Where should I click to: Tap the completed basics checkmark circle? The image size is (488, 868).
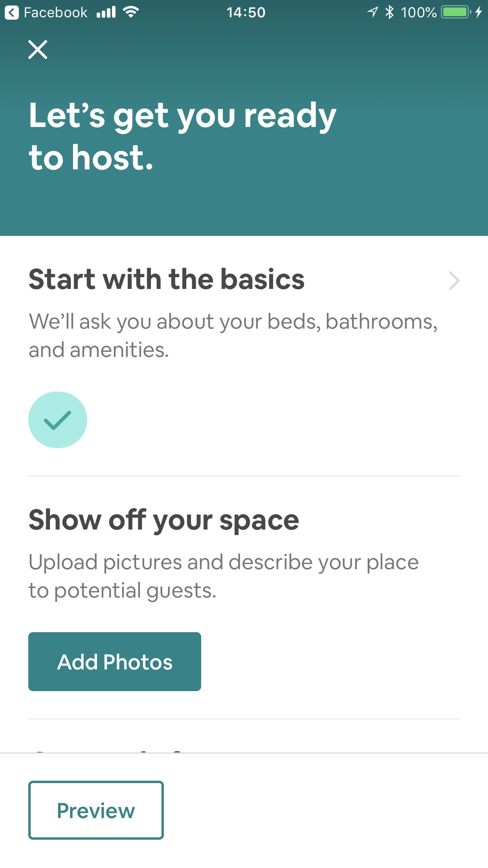[58, 420]
